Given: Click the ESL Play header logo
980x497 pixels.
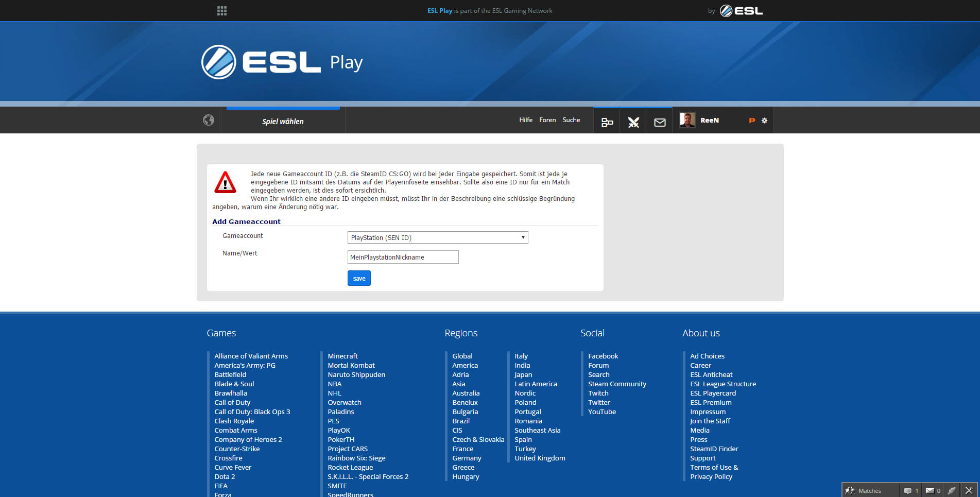Looking at the screenshot, I should [282, 62].
